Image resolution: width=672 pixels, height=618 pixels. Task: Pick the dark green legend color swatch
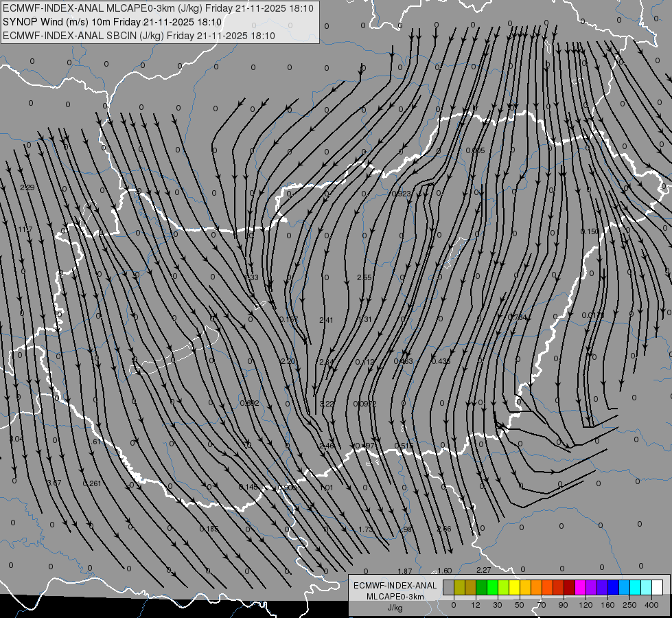(482, 587)
